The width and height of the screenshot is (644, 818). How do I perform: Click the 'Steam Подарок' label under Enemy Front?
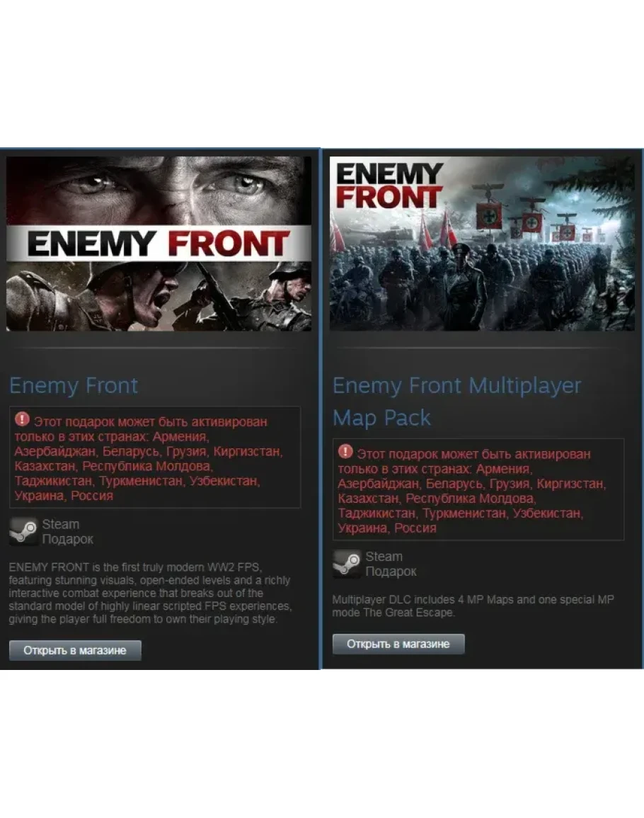click(68, 532)
